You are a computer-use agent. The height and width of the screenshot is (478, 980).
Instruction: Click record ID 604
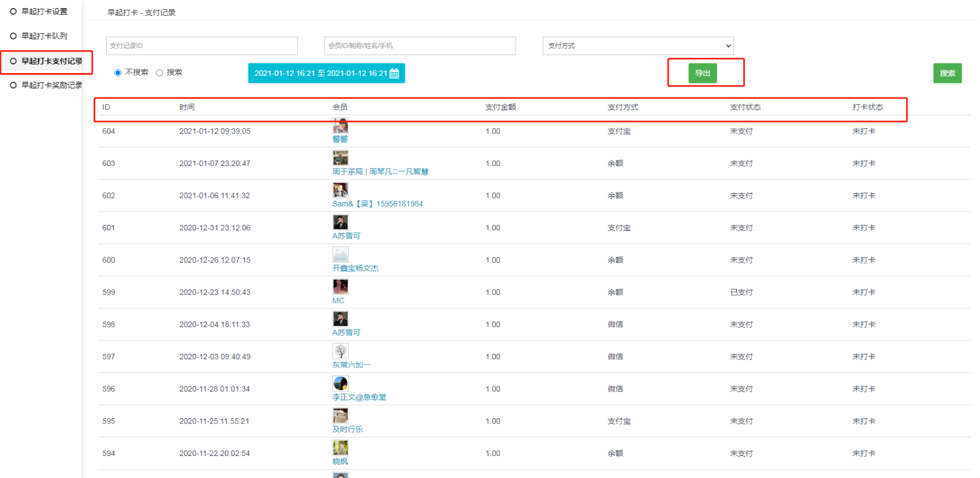click(x=109, y=132)
